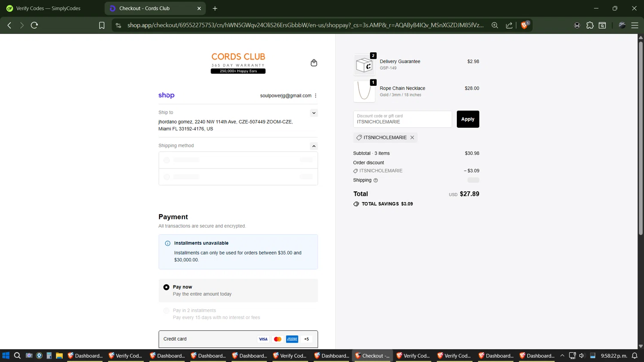Open the Leo AI / profile icon in toolbar

622,25
